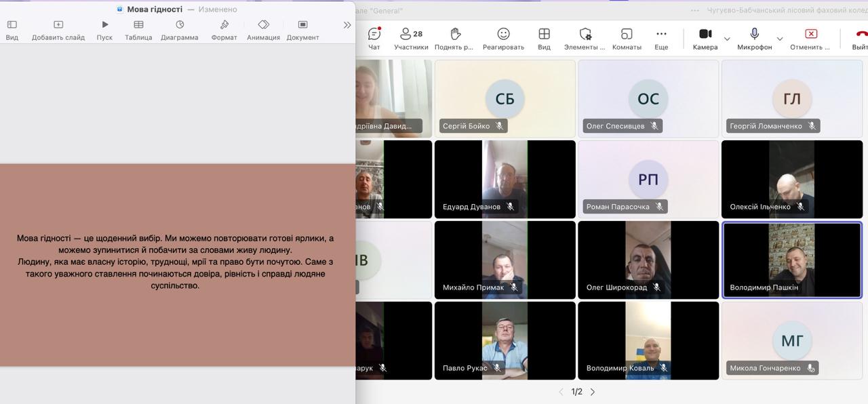Viewport: 868px width, 404px height.
Task: Select Володимир Пашкін video tile
Action: click(x=792, y=260)
